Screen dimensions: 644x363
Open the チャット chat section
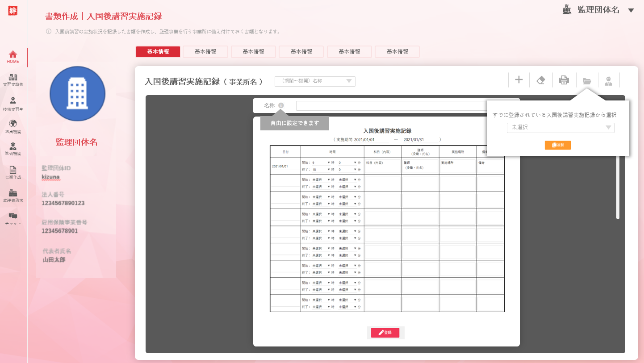13,218
